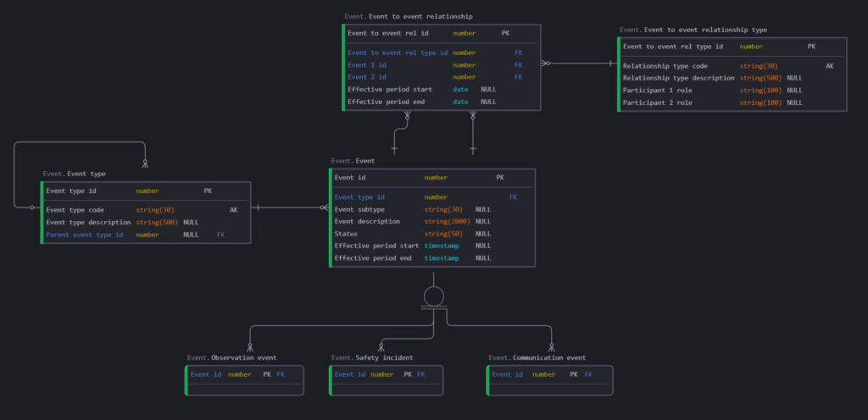The image size is (868, 420).
Task: Click the Event subtype attribute row
Action: coord(359,209)
